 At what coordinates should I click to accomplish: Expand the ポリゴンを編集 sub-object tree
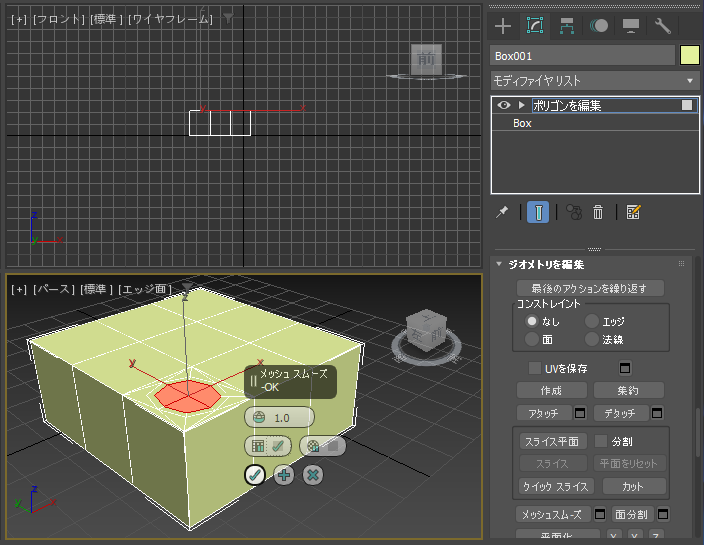pos(521,105)
